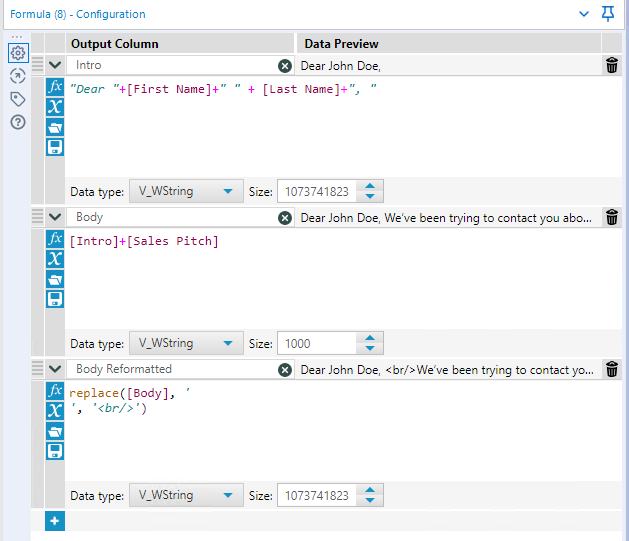Open recent expressions folder for Body Reformatted
Screen dimensions: 629x541
tap(55, 431)
